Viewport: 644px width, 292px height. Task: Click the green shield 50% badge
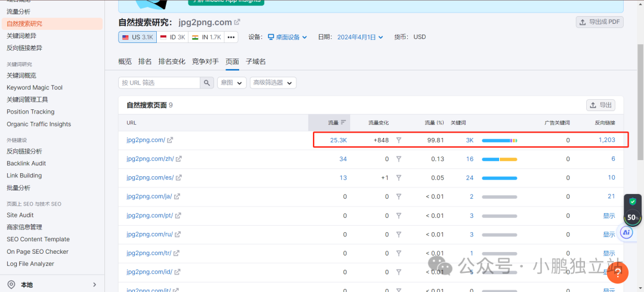tap(633, 210)
